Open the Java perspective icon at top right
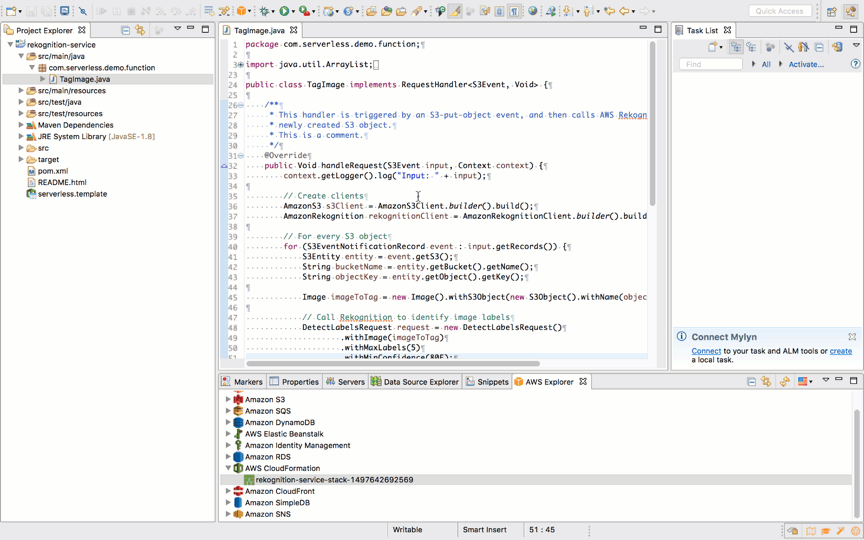This screenshot has width=864, height=540. [x=850, y=11]
